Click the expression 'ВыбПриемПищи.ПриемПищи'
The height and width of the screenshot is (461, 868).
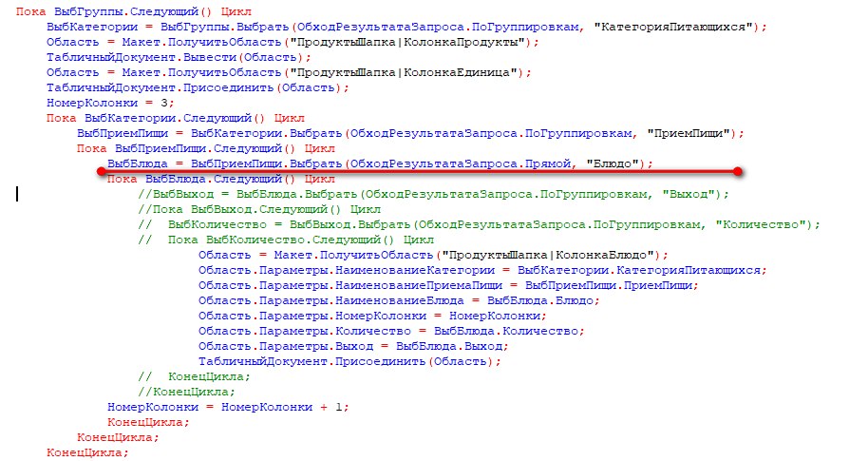(x=609, y=285)
